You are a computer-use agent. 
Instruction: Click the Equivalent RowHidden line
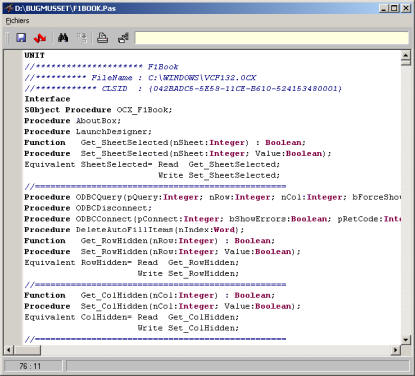point(132,262)
